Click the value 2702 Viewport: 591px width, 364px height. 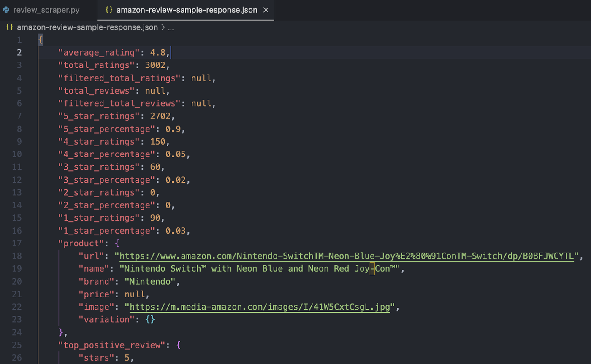160,116
